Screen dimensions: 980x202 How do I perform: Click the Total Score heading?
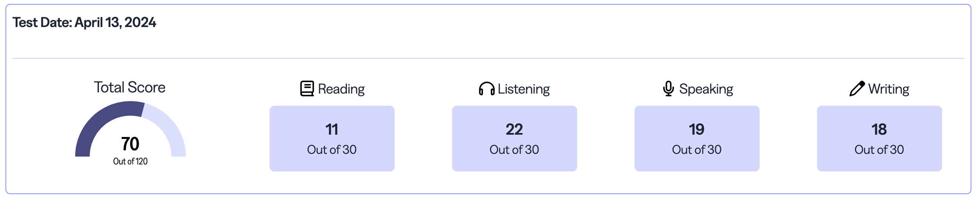pos(130,87)
